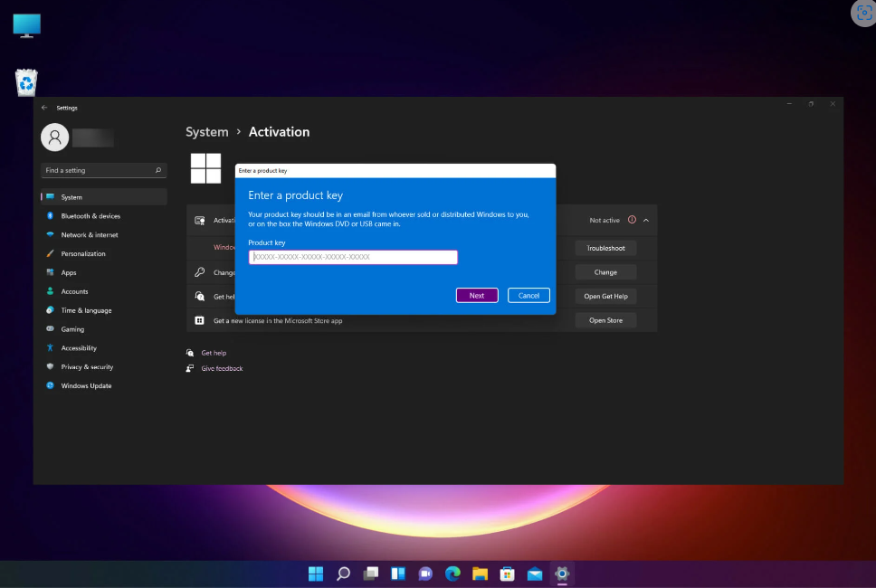Click the back arrow in Settings
The height and width of the screenshot is (588, 876).
[x=44, y=108]
